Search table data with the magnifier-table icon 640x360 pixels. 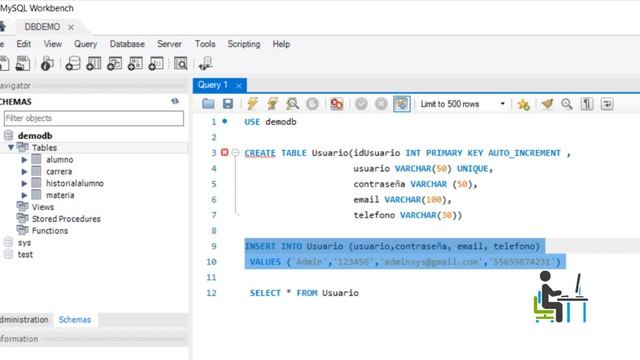click(x=180, y=64)
